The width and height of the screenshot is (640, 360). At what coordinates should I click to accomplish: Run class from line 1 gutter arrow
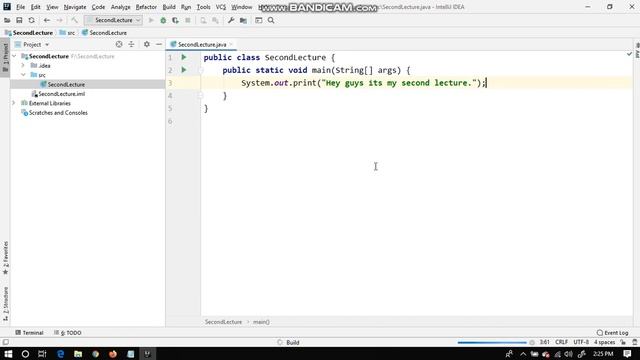pos(184,57)
